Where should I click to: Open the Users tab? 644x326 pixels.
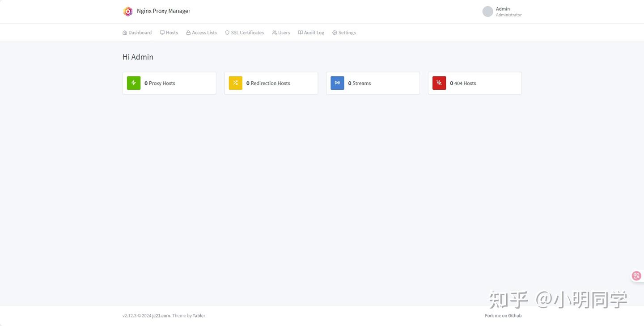[281, 33]
